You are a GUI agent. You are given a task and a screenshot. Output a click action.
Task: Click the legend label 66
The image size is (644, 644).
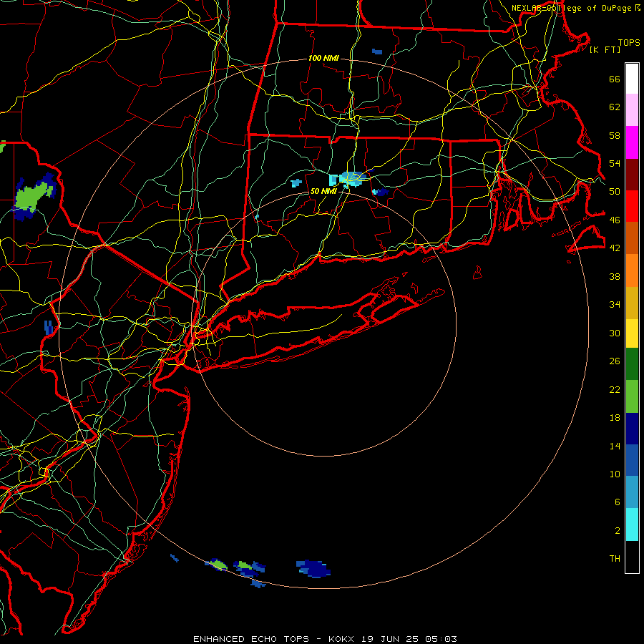coord(615,79)
